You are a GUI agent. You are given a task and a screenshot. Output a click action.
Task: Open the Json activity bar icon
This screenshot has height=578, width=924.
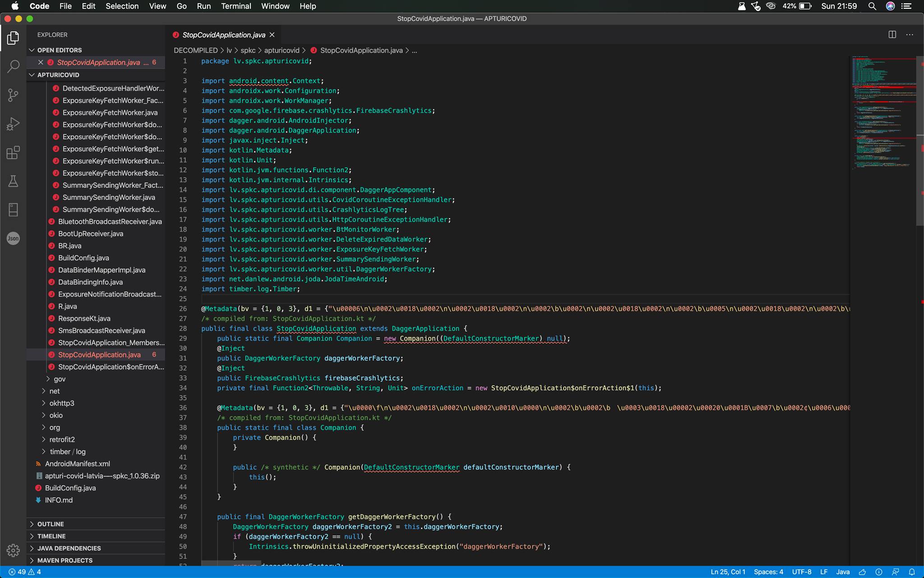pyautogui.click(x=13, y=238)
